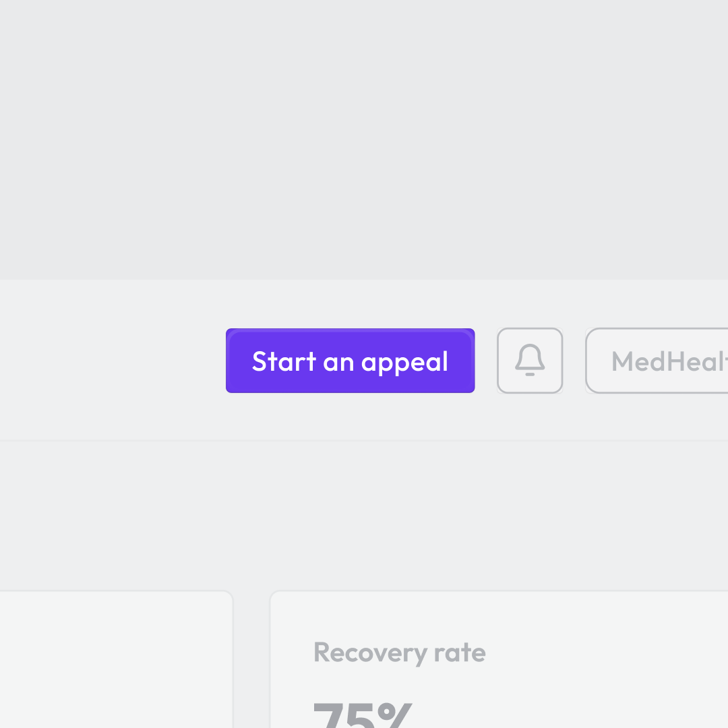Select the partially visible card left of Recovery rate
Screen dimensions: 728x728
point(116,659)
